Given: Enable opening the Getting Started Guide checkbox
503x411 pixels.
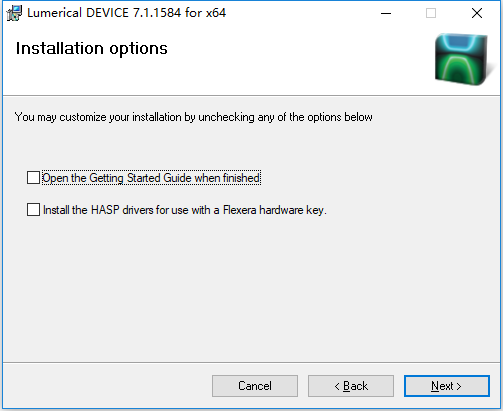Looking at the screenshot, I should (x=33, y=178).
